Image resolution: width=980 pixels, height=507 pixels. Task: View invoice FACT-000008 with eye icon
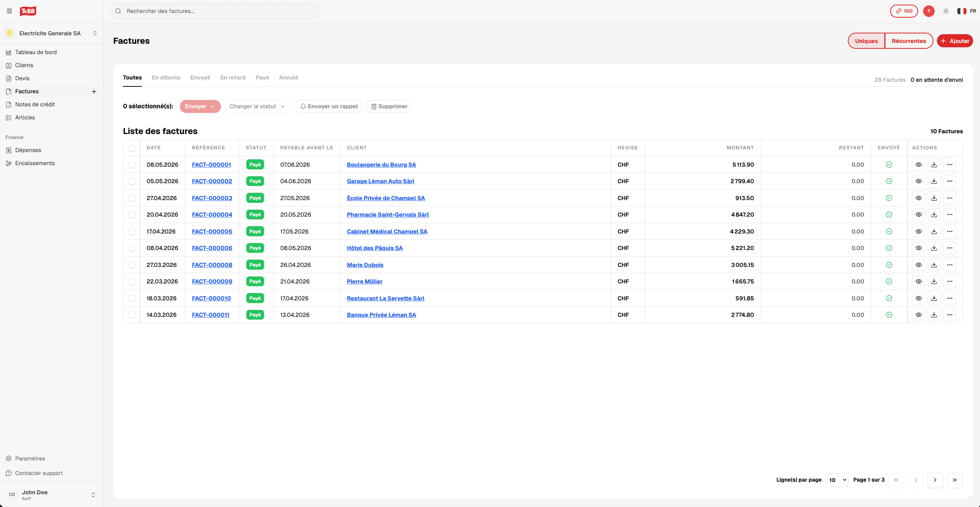coord(919,265)
